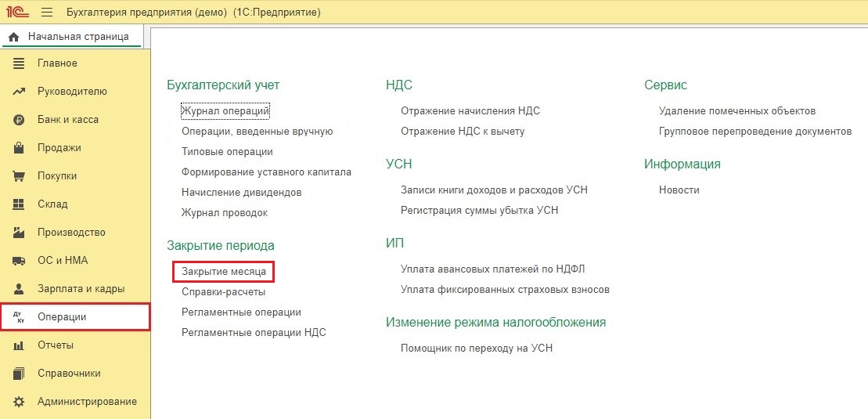Screen dimensions: 868x419
Task: Open Регламентные операции link
Action: pos(241,312)
